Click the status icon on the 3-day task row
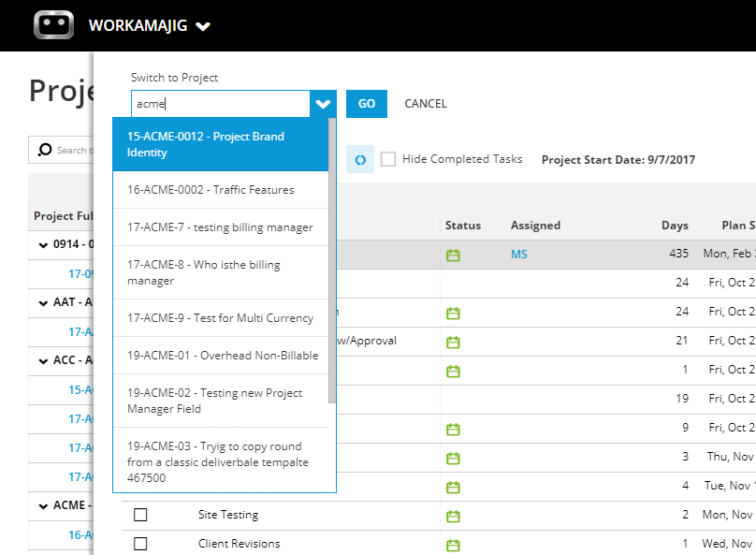756x555 pixels. click(x=454, y=457)
